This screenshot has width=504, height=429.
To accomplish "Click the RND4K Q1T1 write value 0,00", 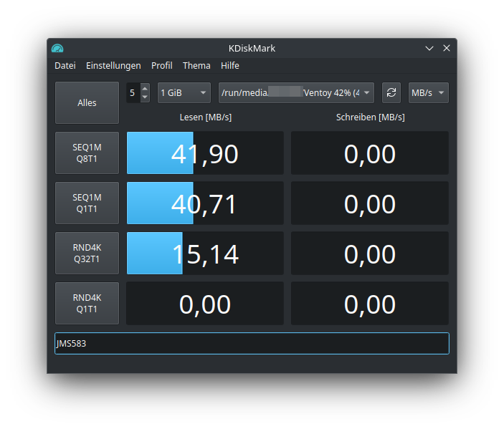I will click(370, 303).
